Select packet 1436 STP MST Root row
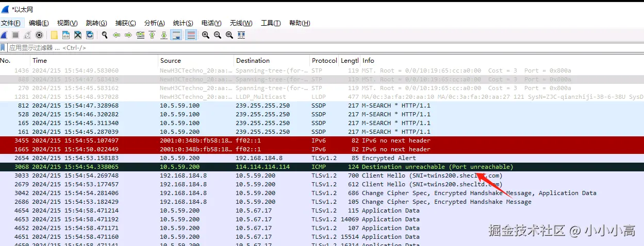Image resolution: width=644 pixels, height=246 pixels. point(322,71)
